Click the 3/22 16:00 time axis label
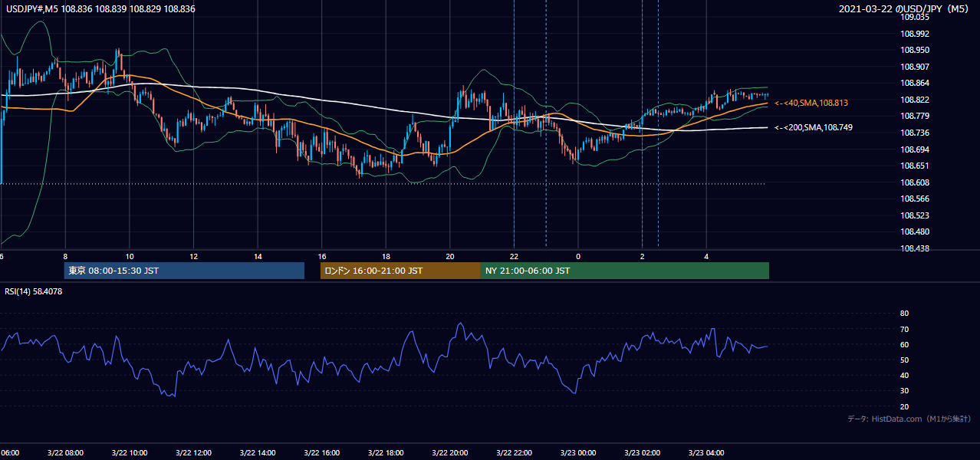Image resolution: width=980 pixels, height=460 pixels. pos(321,453)
